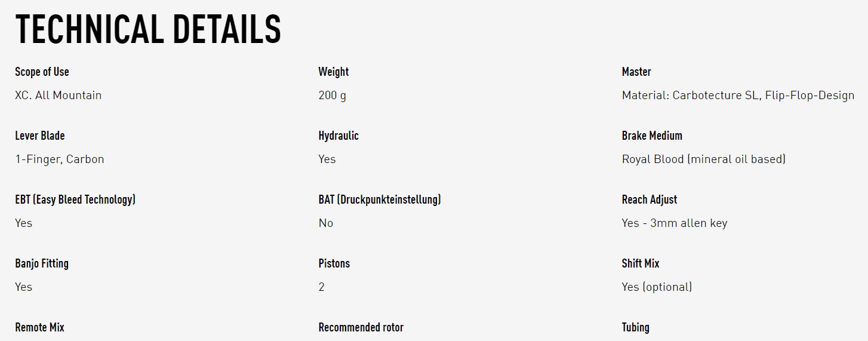The width and height of the screenshot is (868, 341).
Task: Select the Royal Blood mineral oil text
Action: [704, 159]
